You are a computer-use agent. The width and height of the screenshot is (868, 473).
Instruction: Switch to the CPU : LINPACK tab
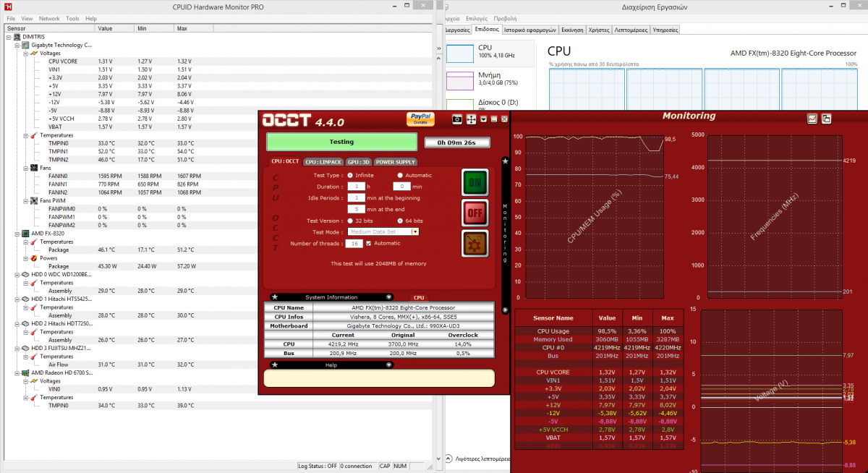pos(323,162)
